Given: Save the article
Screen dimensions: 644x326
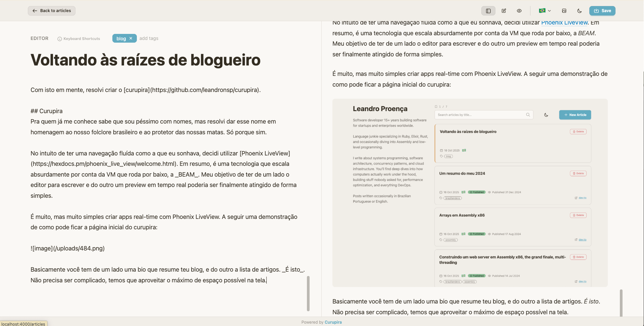Looking at the screenshot, I should click(x=602, y=11).
